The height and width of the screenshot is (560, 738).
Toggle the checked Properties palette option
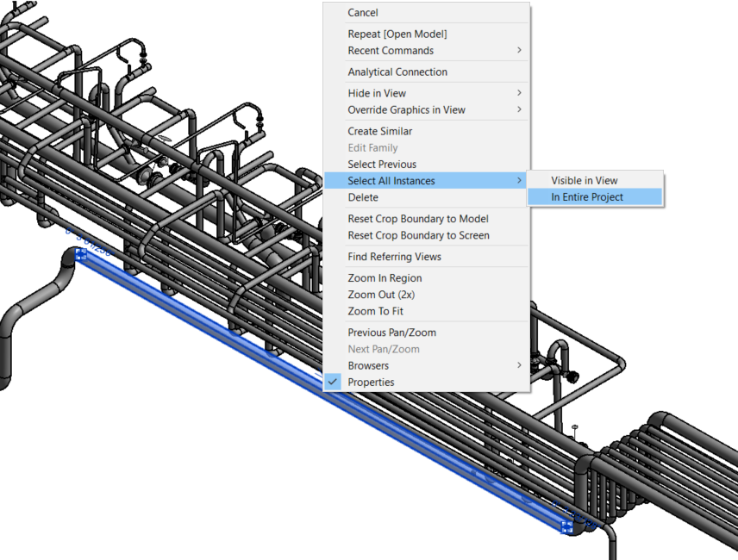[371, 383]
